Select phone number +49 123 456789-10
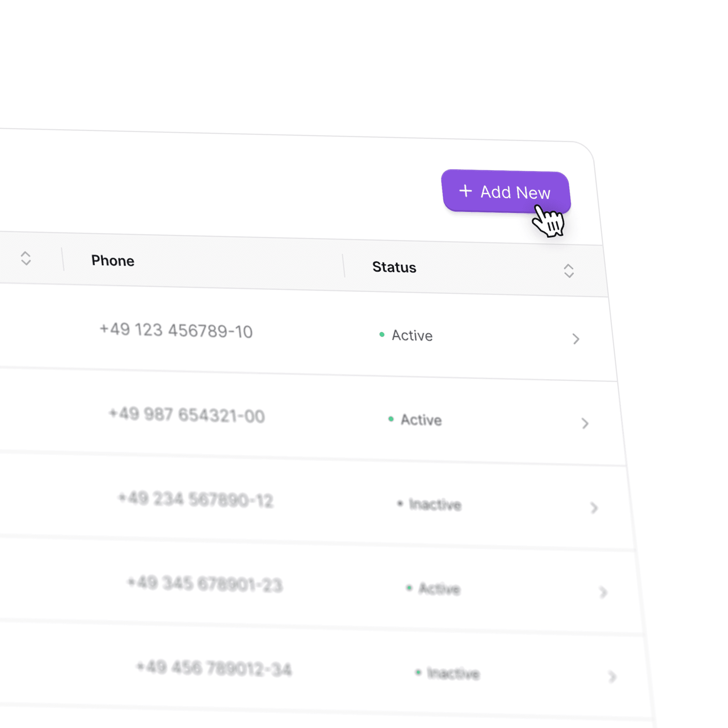 [176, 331]
